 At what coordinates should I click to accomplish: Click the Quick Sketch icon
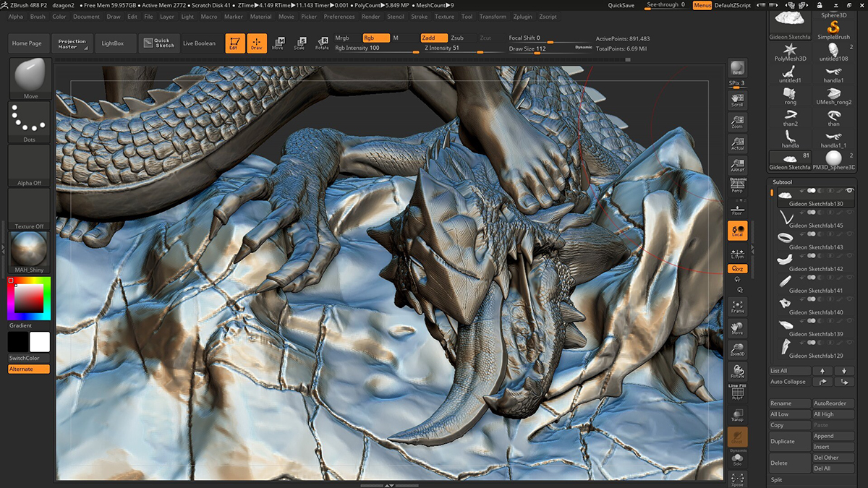click(x=160, y=43)
